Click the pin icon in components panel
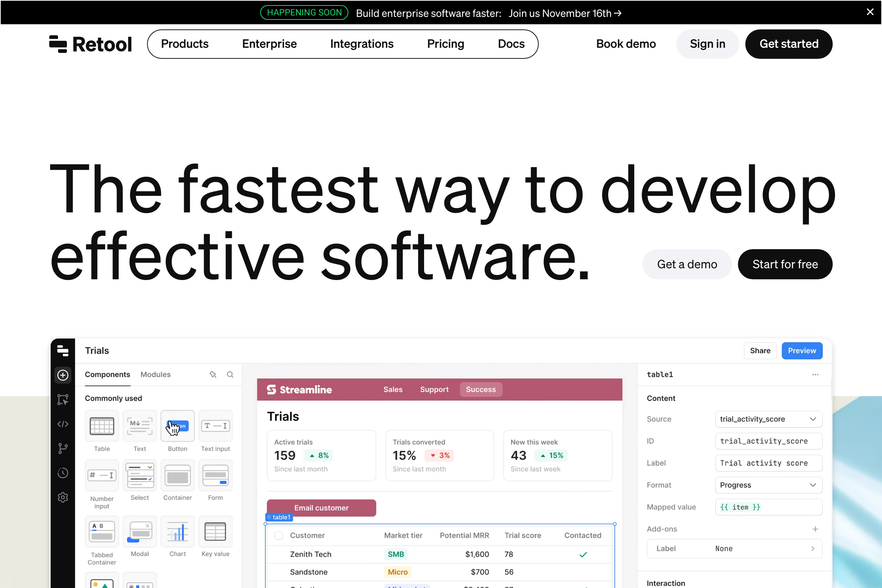The height and width of the screenshot is (588, 882). coord(213,374)
